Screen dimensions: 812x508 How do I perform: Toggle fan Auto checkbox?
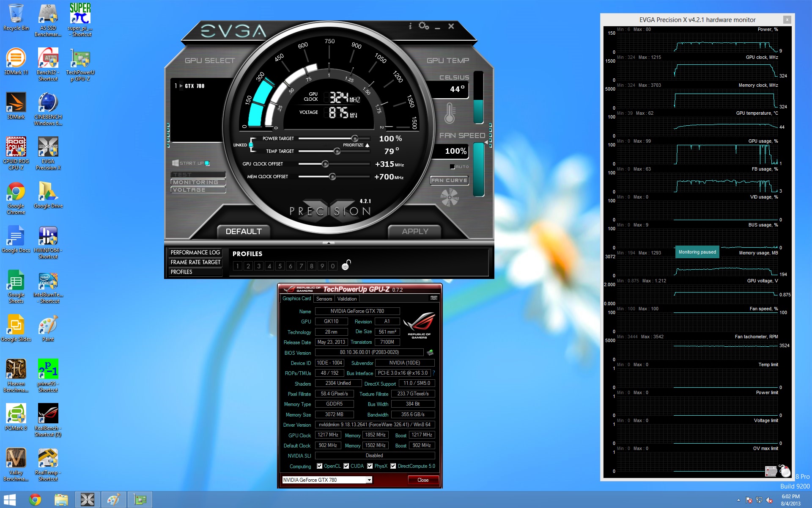452,167
